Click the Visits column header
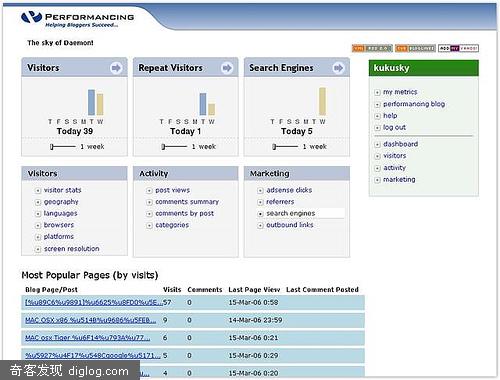The height and width of the screenshot is (380, 500). [x=172, y=290]
